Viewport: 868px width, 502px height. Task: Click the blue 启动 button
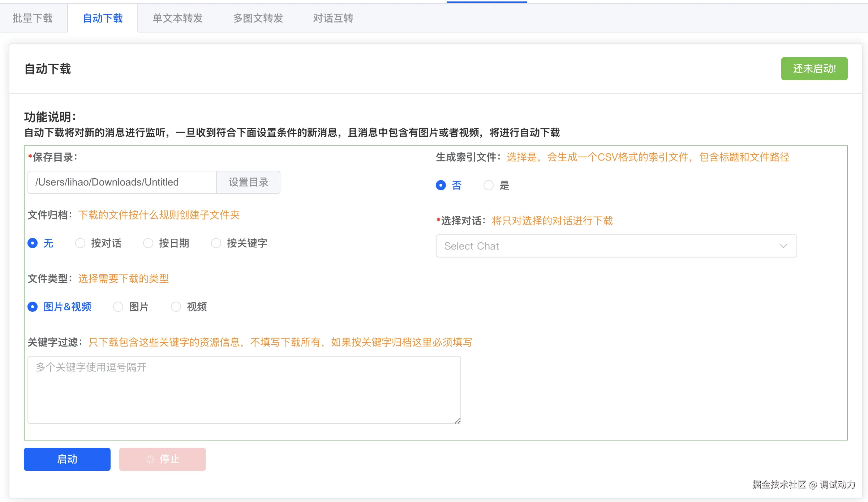[67, 459]
